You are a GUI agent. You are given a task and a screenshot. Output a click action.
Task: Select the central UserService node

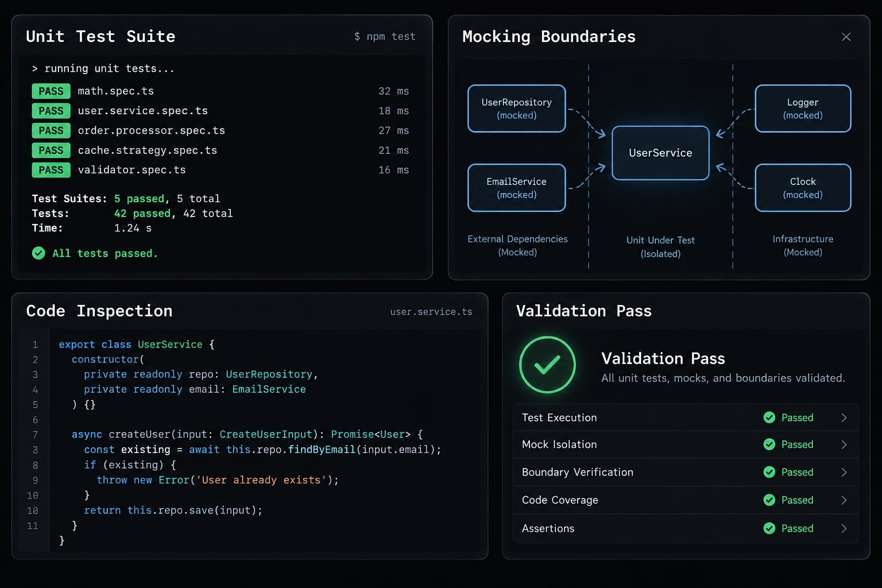pos(660,153)
